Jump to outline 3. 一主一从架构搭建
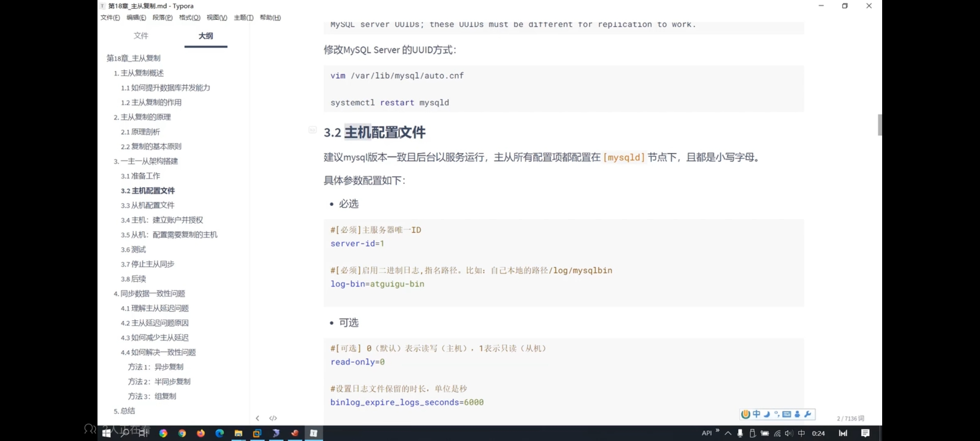This screenshot has width=980, height=441. pos(146,161)
